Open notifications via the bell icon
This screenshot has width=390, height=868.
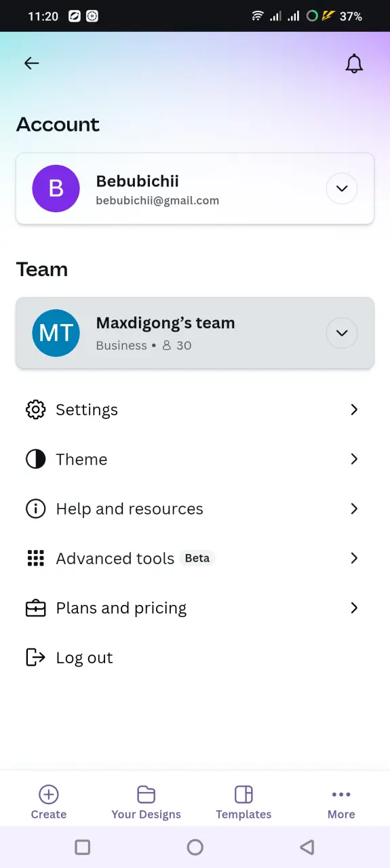click(354, 64)
